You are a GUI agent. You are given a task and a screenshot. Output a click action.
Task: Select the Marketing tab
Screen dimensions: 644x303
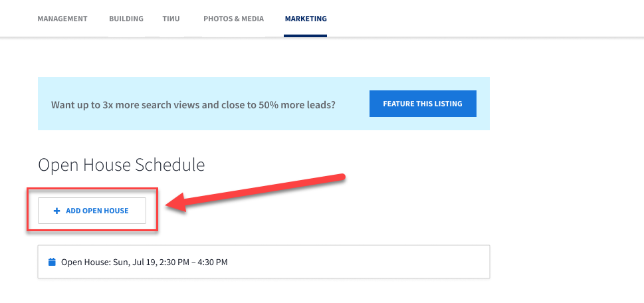click(x=306, y=19)
